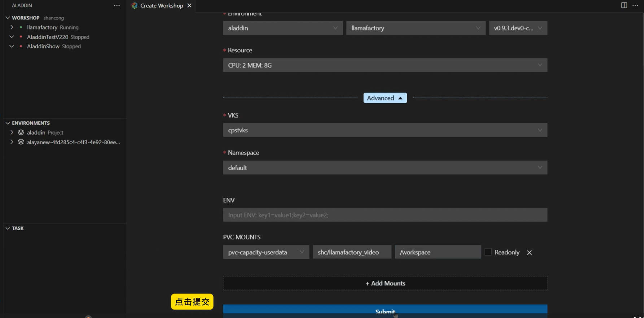Click the /workspace mount path field
This screenshot has height=318, width=644.
point(438,252)
